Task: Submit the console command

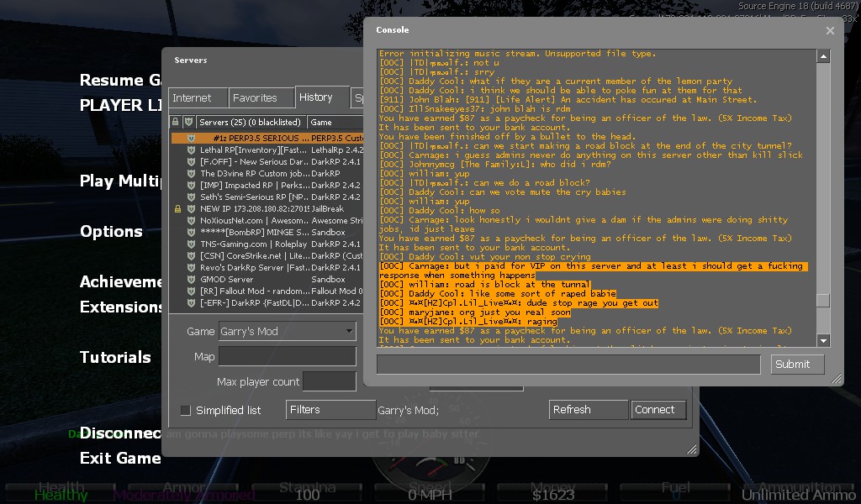Action: click(x=797, y=365)
